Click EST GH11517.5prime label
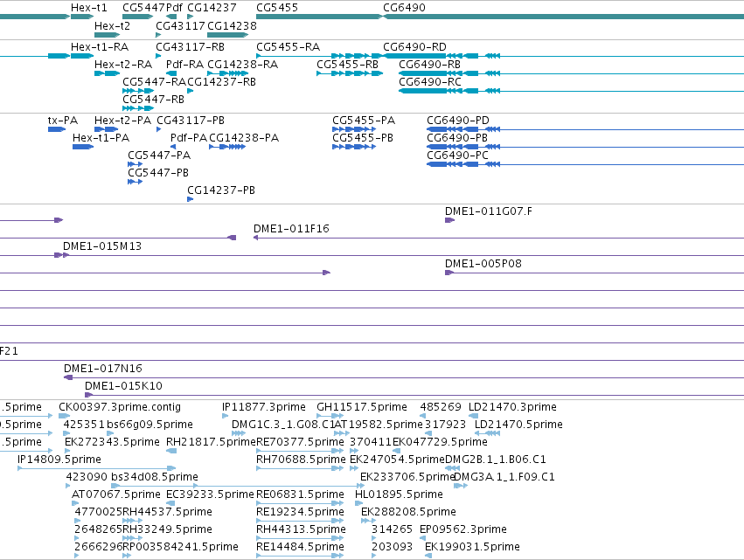Viewport: 744px width, 560px height. (x=362, y=407)
